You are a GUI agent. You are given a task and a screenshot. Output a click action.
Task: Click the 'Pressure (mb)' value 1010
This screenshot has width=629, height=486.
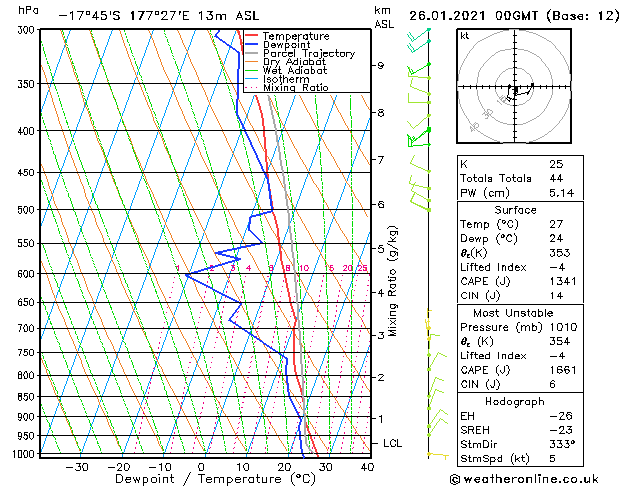click(x=563, y=327)
